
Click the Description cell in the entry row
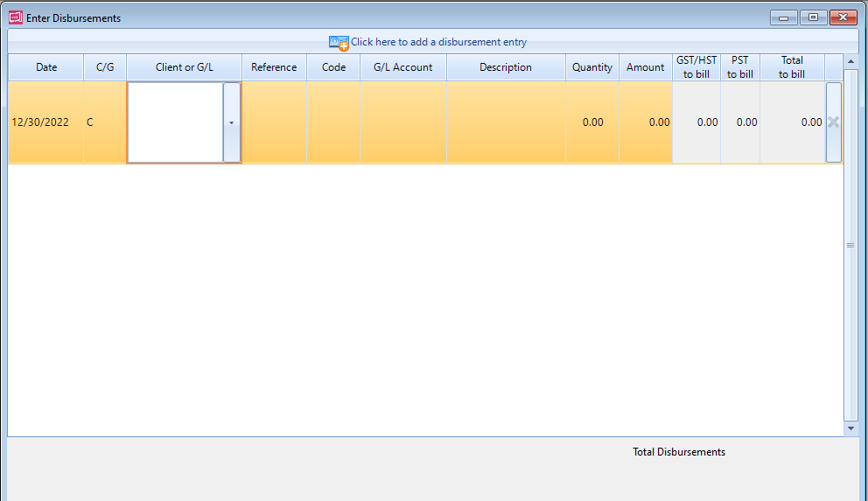(506, 122)
